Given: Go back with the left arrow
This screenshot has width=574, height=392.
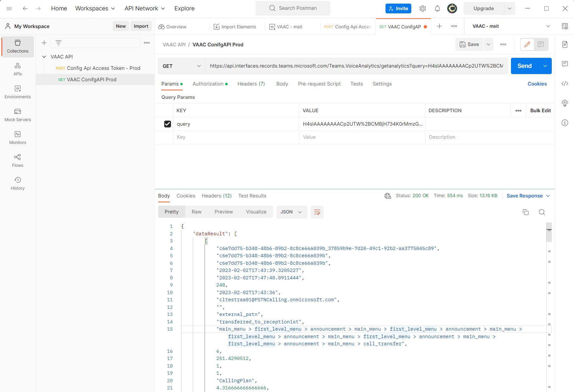Looking at the screenshot, I should (25, 8).
